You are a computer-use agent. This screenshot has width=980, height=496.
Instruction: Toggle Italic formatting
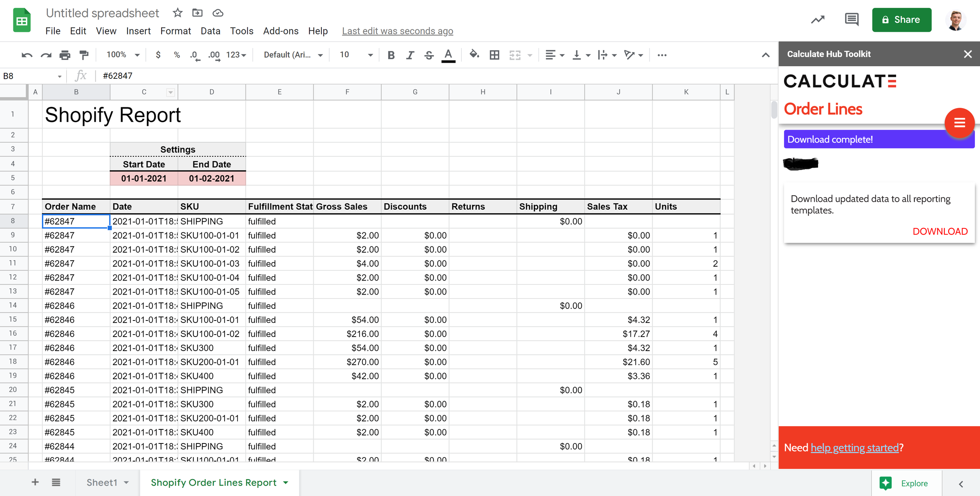(x=410, y=55)
